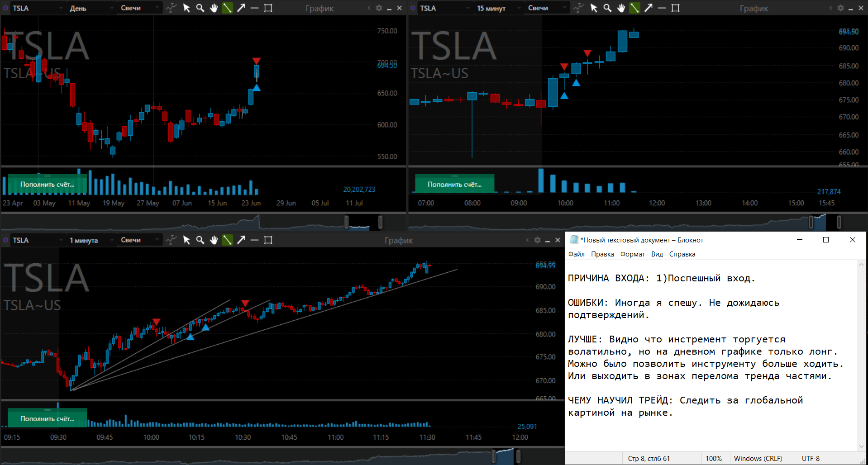
Task: Click Notepad vertical scrollbar down arrow
Action: [861, 446]
